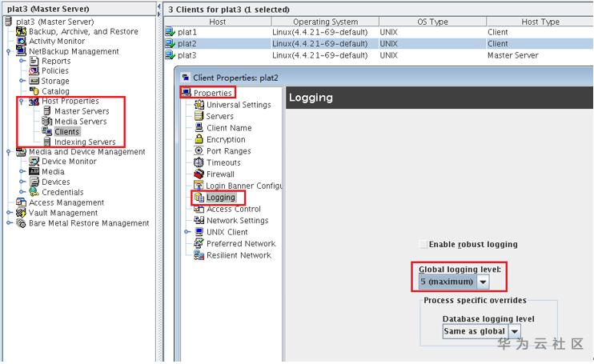Click plat1 Linux operating system cell
The width and height of the screenshot is (594, 364).
click(x=319, y=32)
